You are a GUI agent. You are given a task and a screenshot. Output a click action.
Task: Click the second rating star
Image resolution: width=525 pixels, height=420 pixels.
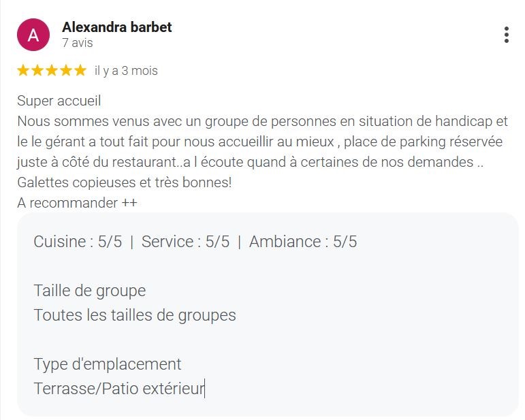[x=37, y=70]
